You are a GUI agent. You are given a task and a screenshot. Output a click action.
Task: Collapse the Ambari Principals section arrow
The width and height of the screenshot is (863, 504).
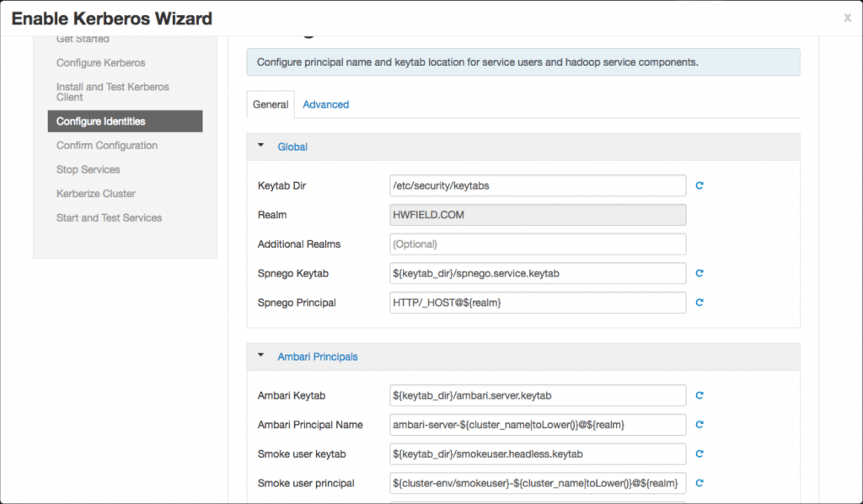pyautogui.click(x=261, y=356)
